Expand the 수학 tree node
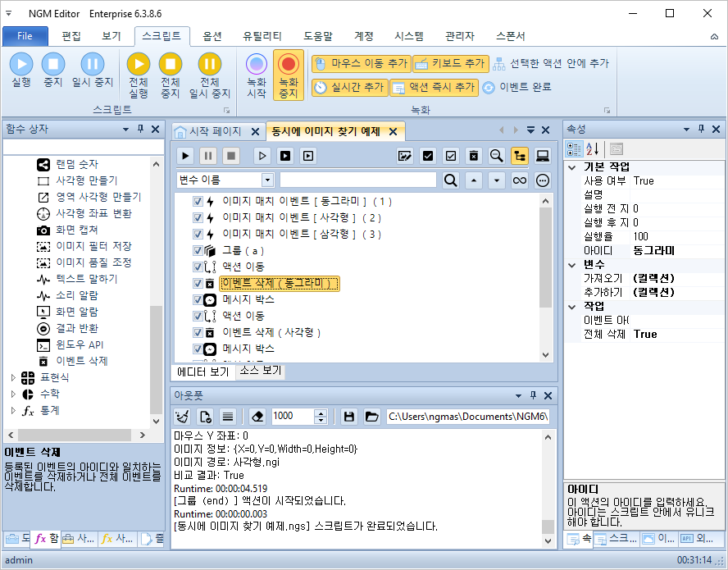The height and width of the screenshot is (570, 728). click(x=13, y=394)
